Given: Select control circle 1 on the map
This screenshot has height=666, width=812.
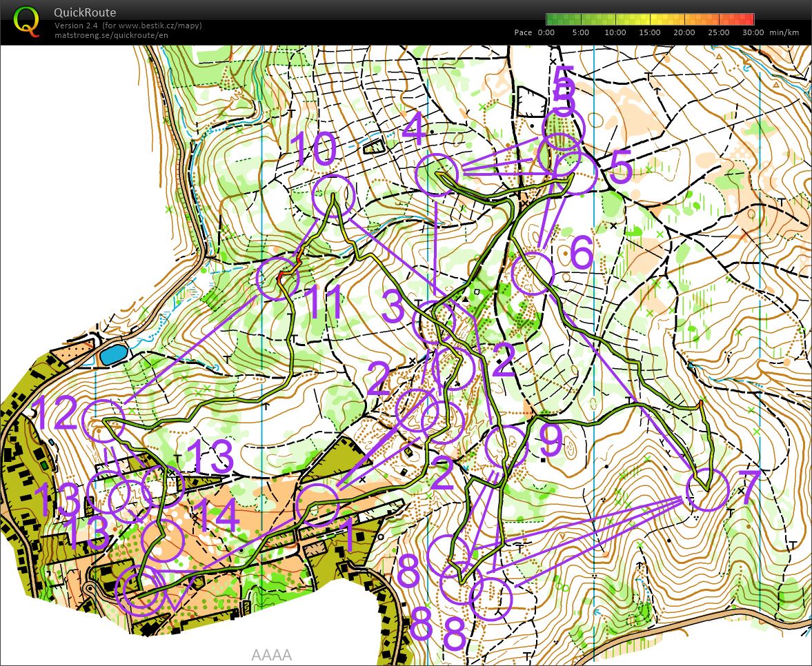Looking at the screenshot, I should (x=317, y=505).
